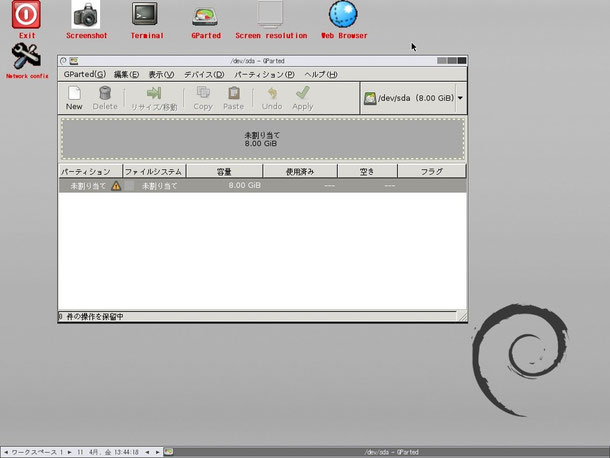Open the /dev/sda device selector dropdown

tap(414, 98)
